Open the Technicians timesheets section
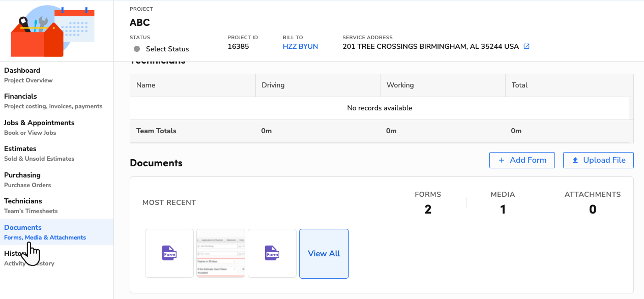Screen dimensions: 644x299 (23, 205)
